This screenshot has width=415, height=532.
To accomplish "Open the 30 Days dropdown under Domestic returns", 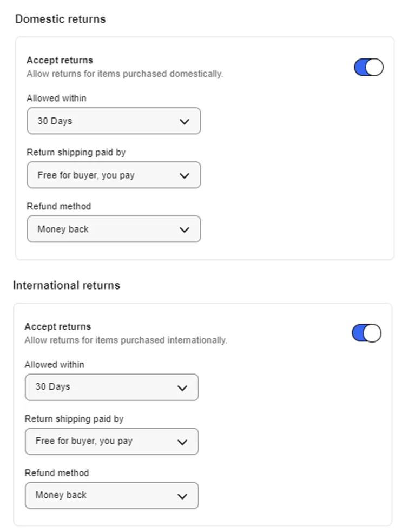I will 114,121.
